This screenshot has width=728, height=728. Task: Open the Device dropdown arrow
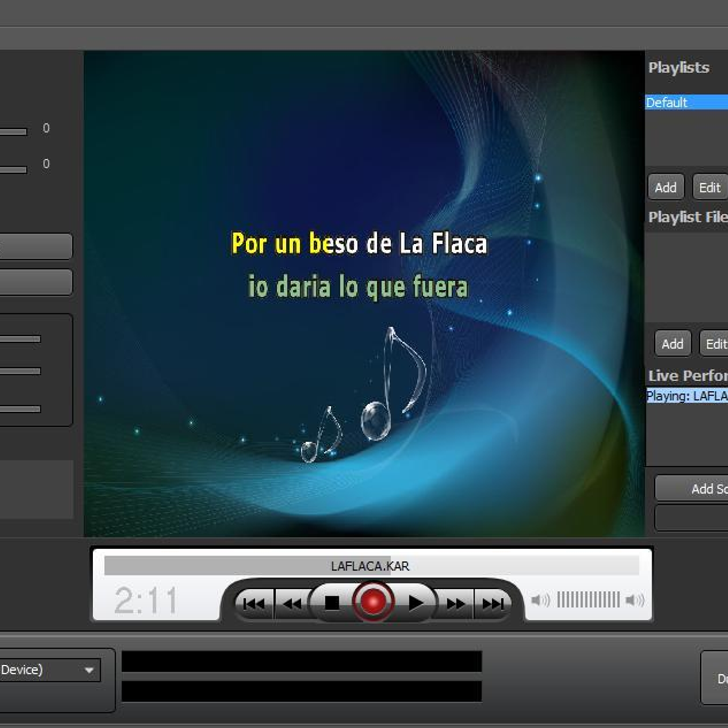pos(89,670)
